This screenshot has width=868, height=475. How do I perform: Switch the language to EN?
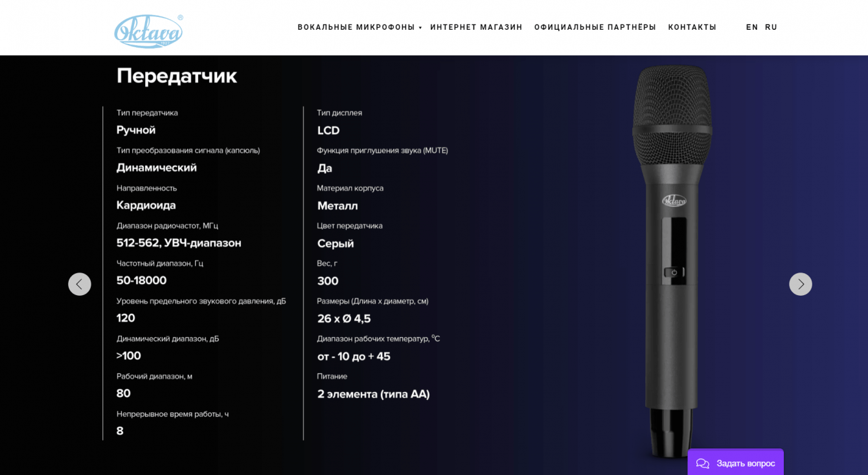[751, 27]
